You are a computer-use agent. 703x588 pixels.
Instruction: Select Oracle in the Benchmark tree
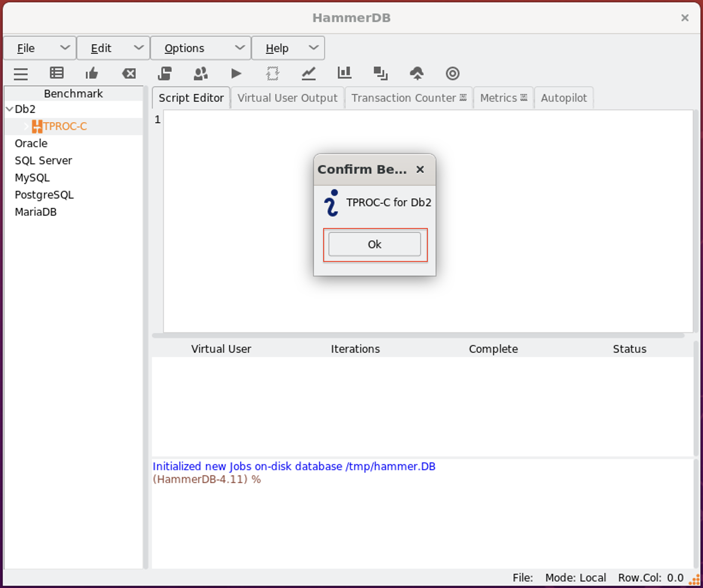pos(31,144)
